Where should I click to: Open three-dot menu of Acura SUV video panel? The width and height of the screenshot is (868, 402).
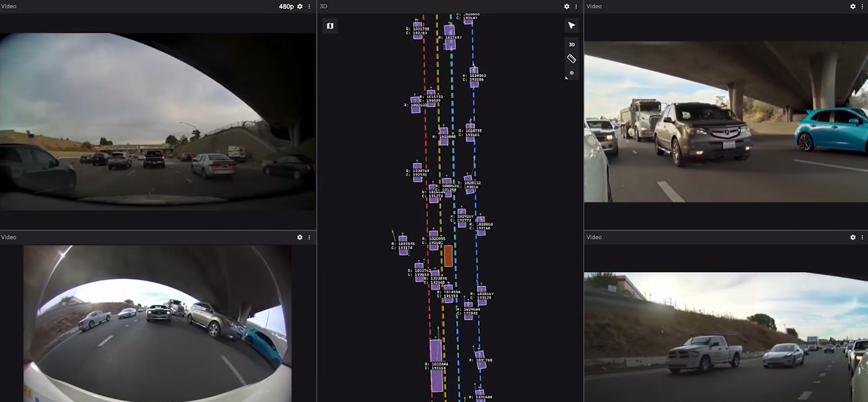pos(862,7)
